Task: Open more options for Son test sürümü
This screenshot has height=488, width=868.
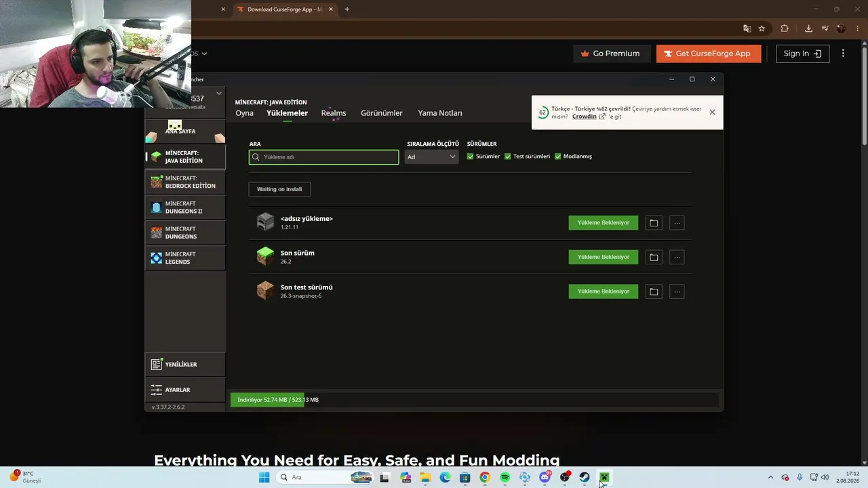Action: [677, 291]
